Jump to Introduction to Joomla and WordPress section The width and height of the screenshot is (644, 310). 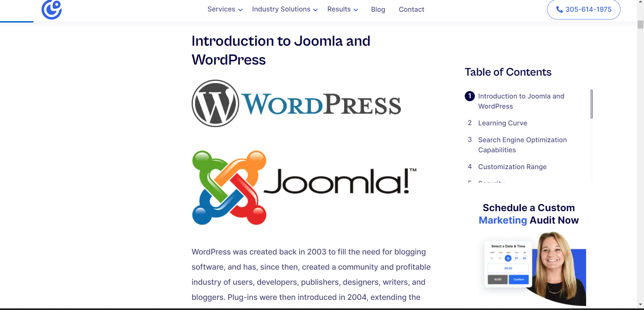(x=521, y=101)
